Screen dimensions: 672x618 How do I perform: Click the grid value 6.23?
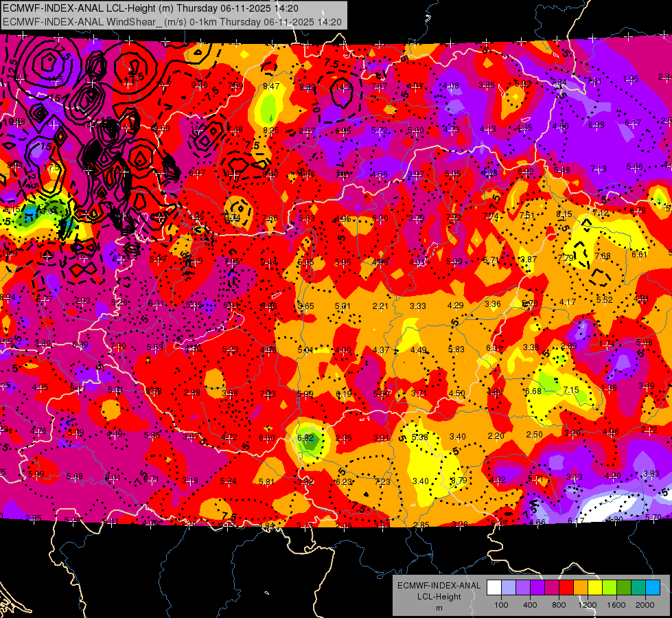(x=344, y=481)
